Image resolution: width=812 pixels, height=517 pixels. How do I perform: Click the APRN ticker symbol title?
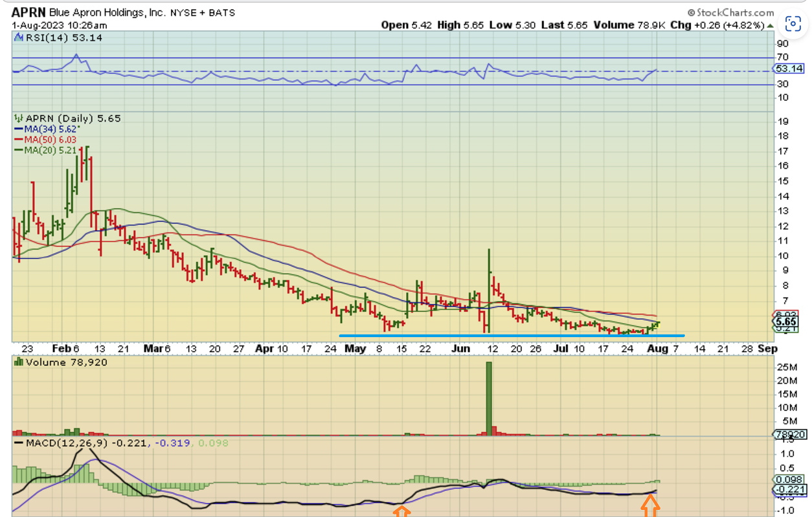(x=28, y=12)
